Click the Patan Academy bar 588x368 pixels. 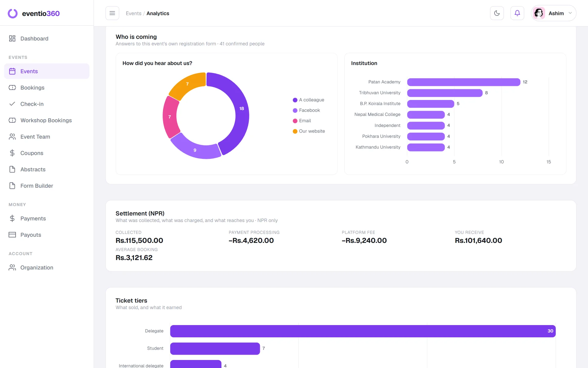click(x=464, y=82)
